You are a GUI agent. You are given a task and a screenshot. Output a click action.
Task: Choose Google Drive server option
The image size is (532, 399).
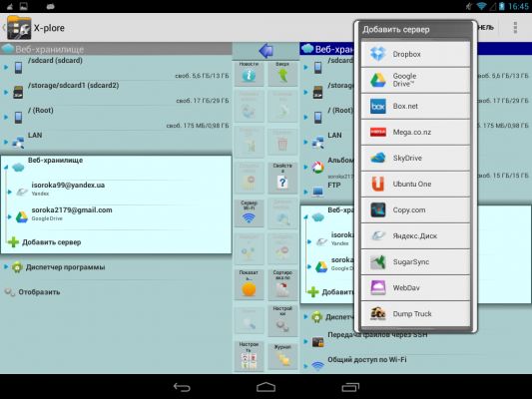415,80
